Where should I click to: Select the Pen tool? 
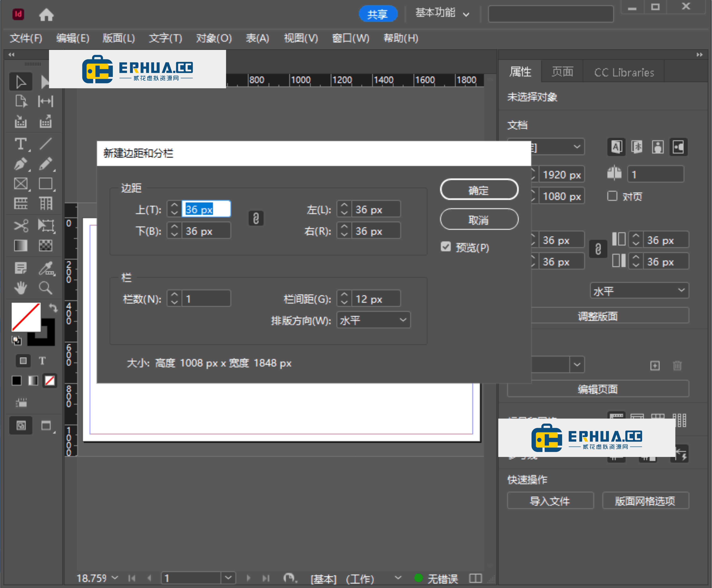(21, 164)
